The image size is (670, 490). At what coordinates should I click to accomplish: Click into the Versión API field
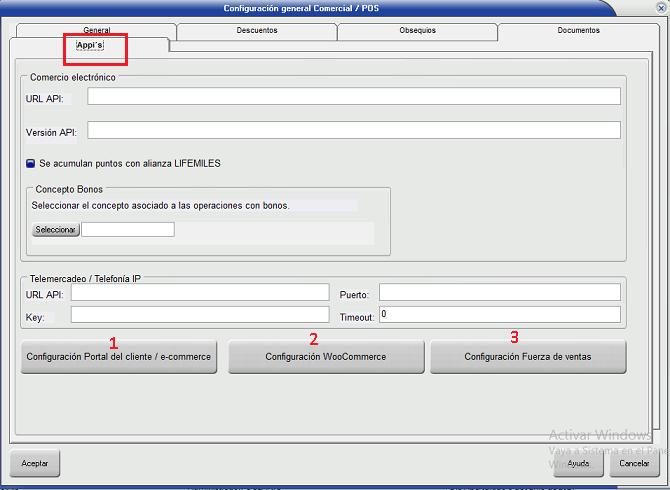click(x=353, y=130)
